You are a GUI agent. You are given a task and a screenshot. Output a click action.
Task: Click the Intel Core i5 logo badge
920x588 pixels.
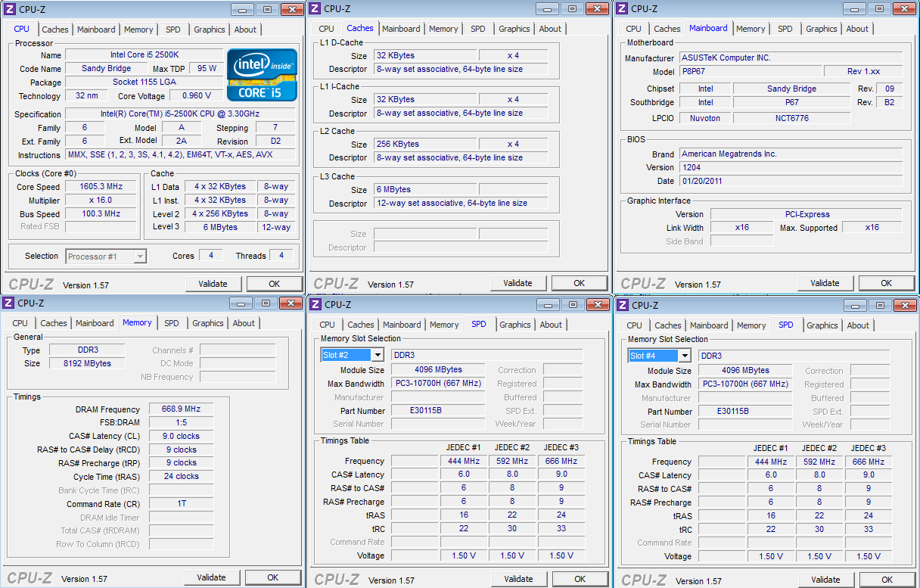pos(263,74)
